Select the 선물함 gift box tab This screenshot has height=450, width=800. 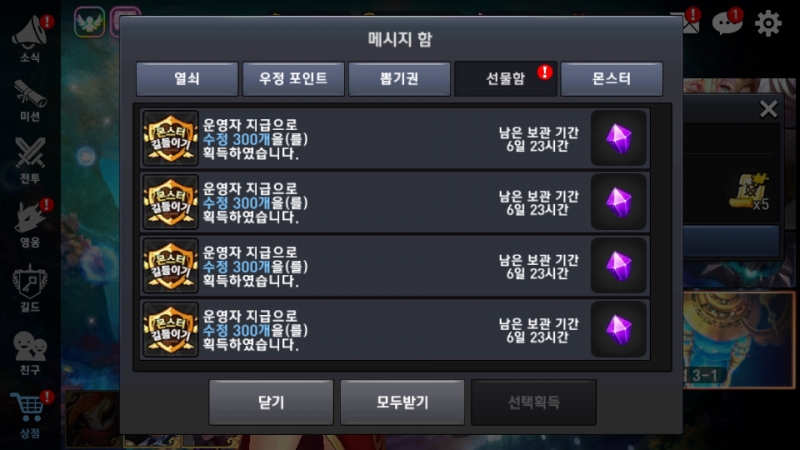[x=506, y=79]
